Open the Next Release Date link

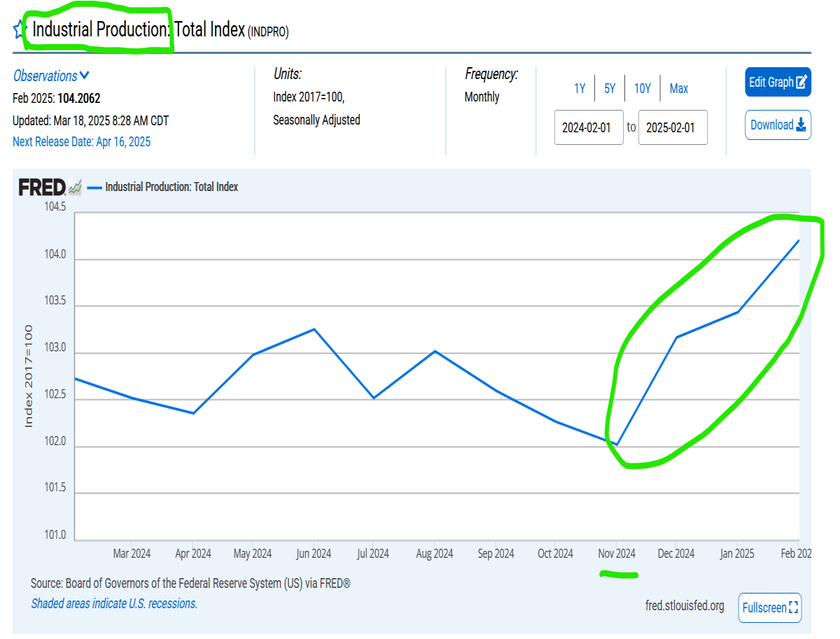click(x=81, y=141)
